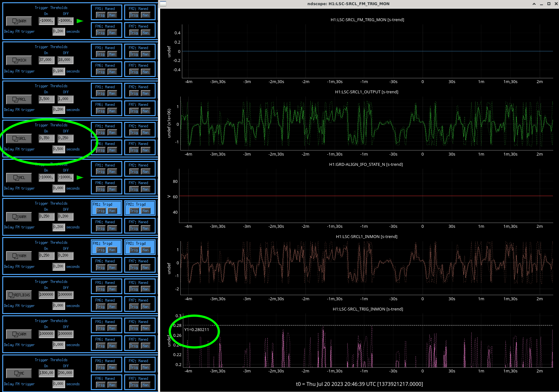The width and height of the screenshot is (559, 392).
Task: Open the SRCL related display button
Action: 19,139
